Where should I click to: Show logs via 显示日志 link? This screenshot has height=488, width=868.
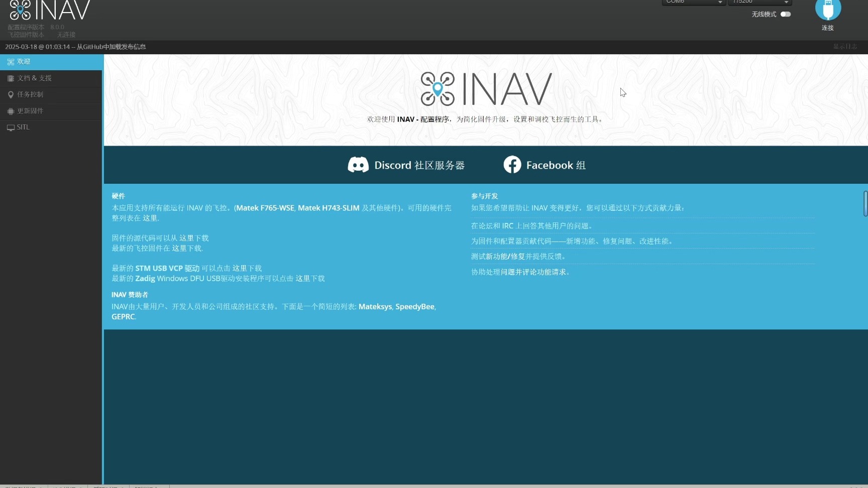845,46
